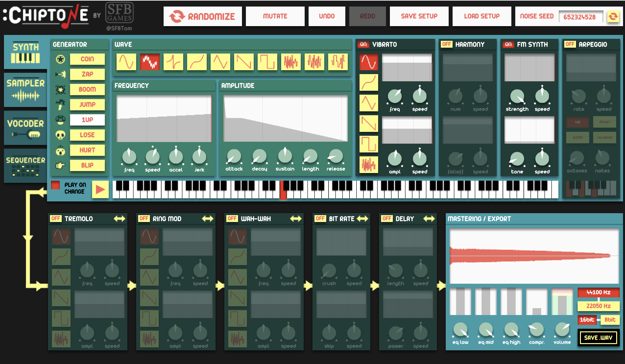This screenshot has width=625, height=364.
Task: Switch to the Sampler tab
Action: [x=25, y=90]
